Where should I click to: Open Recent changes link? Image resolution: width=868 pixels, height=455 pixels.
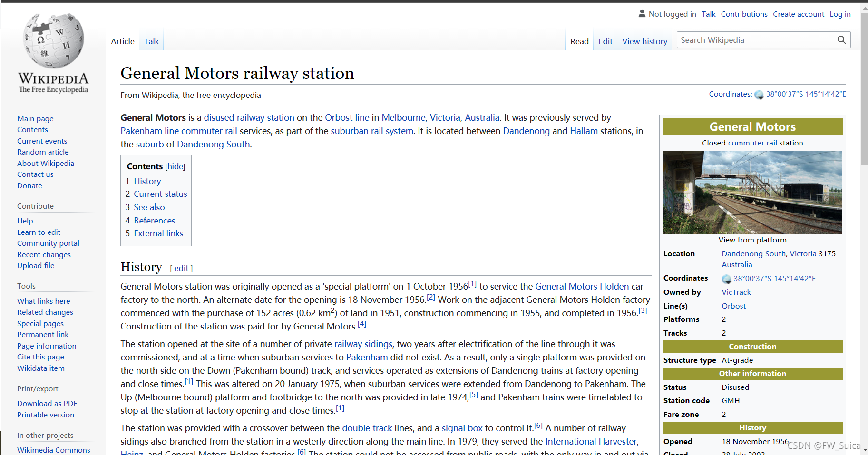point(44,255)
